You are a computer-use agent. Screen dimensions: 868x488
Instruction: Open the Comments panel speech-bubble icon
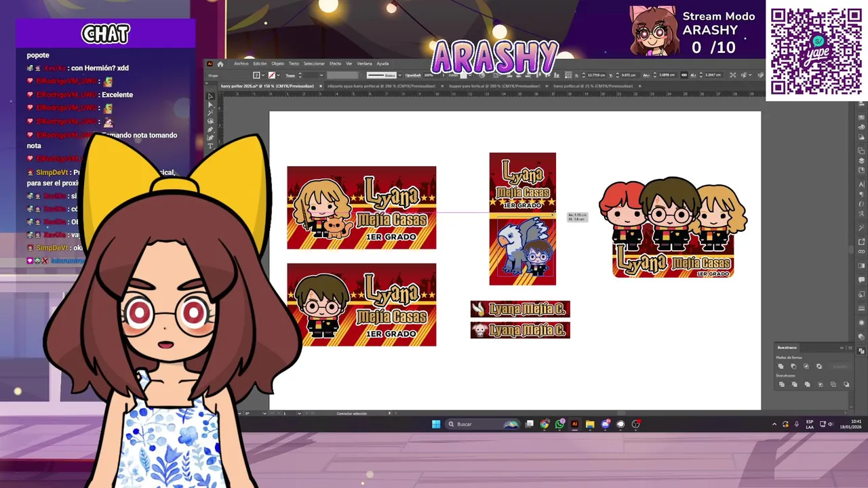(862, 279)
